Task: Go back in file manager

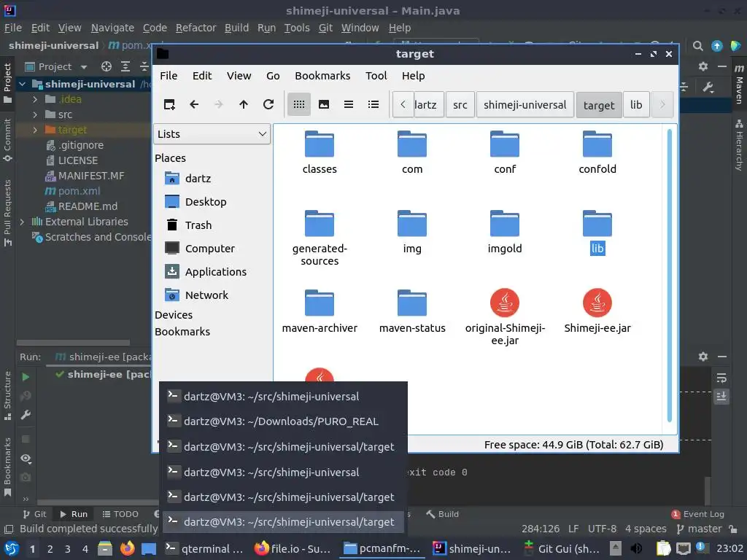Action: [194, 104]
